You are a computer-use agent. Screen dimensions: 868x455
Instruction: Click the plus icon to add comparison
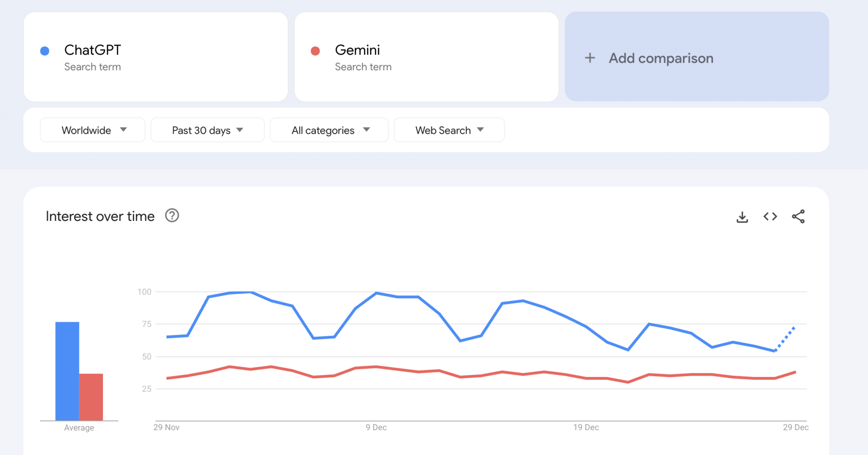590,58
